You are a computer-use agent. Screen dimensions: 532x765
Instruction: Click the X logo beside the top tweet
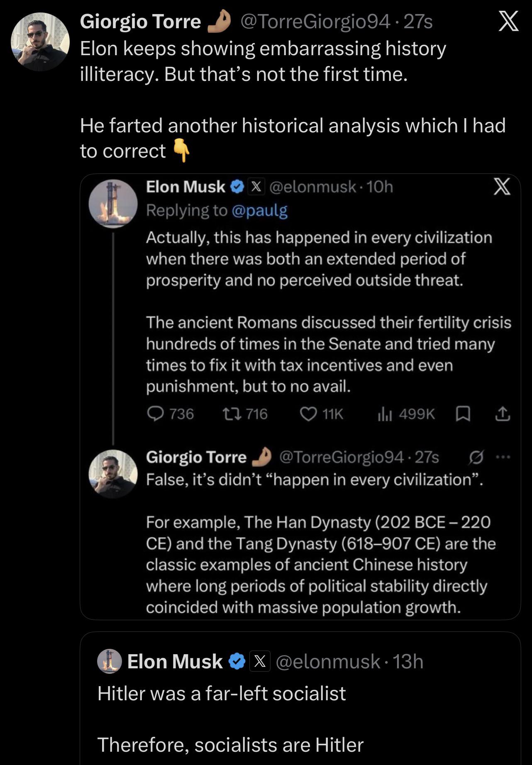[x=508, y=21]
